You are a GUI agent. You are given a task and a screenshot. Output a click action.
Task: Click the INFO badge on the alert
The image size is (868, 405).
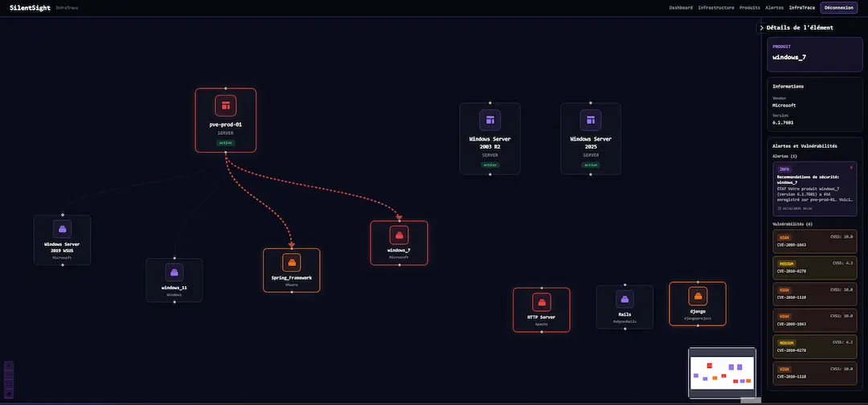pos(784,170)
